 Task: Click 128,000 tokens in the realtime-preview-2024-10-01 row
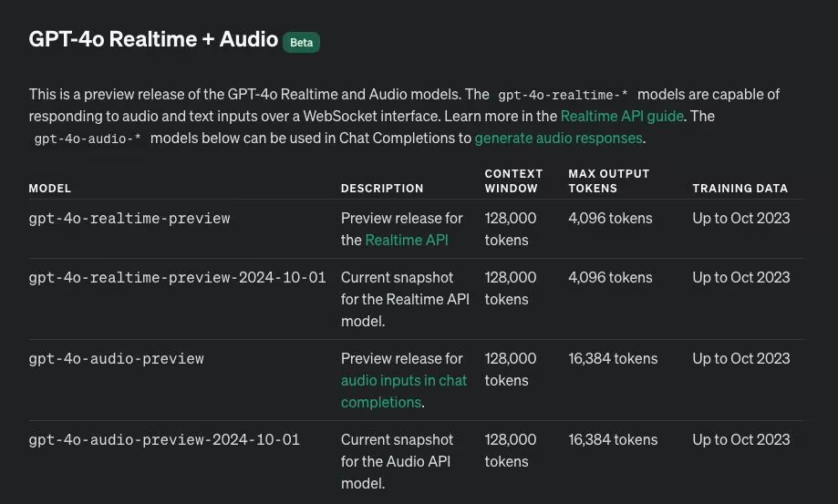(511, 288)
